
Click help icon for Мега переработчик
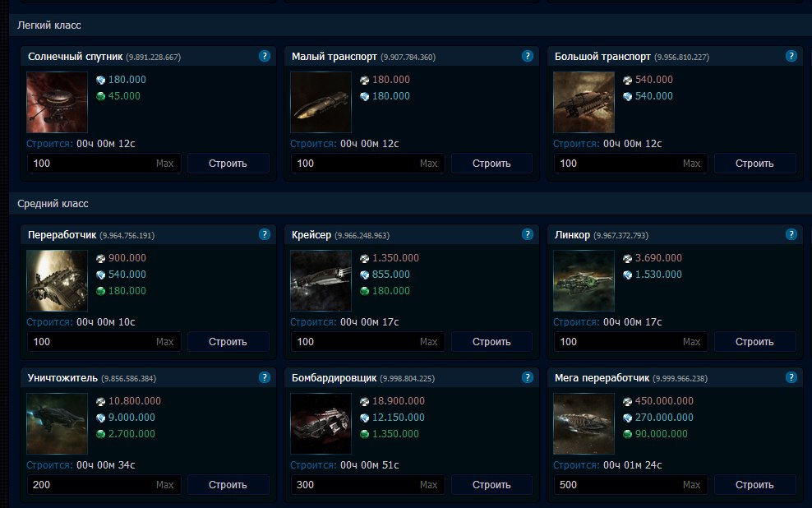point(791,377)
